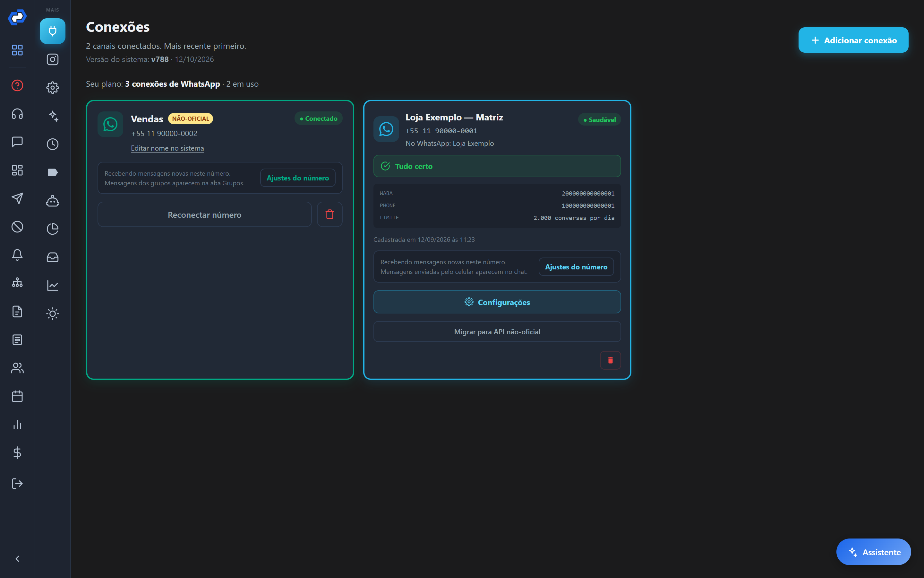Click the Conectado status badge
This screenshot has width=924, height=578.
point(318,118)
